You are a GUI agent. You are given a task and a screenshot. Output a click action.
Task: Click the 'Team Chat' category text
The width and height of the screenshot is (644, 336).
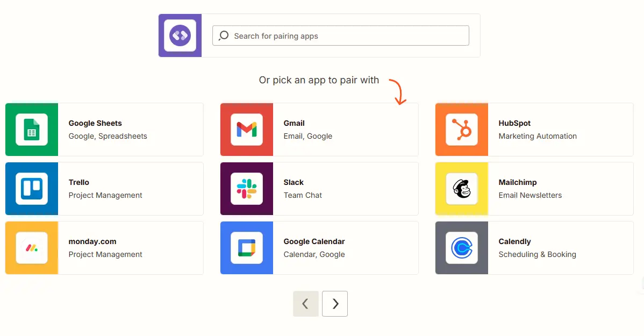coord(303,195)
